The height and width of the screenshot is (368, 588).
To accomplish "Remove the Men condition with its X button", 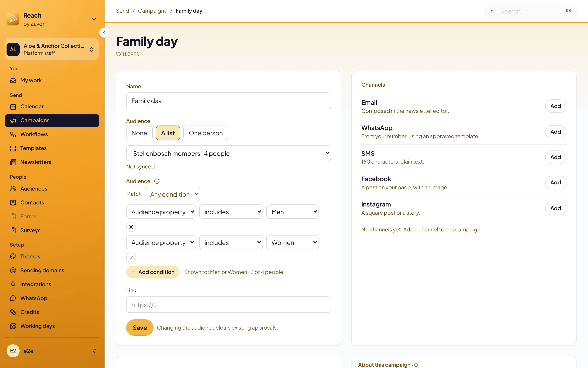I will [x=131, y=227].
